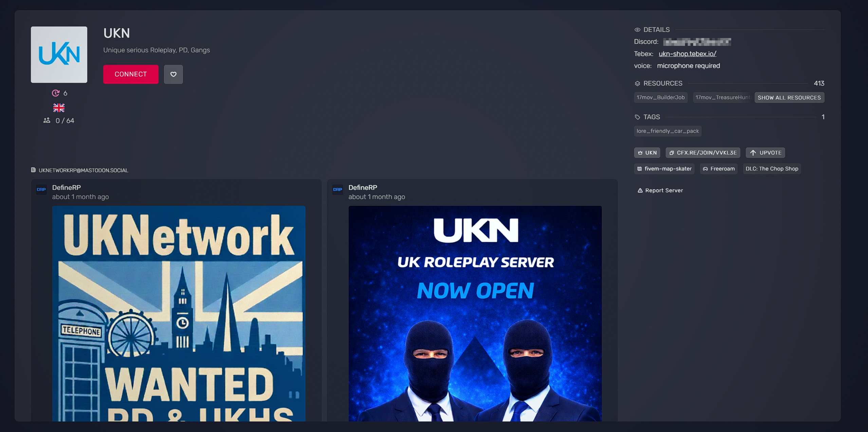Click the UK flag icon
Viewport: 868px width, 432px height.
point(59,108)
